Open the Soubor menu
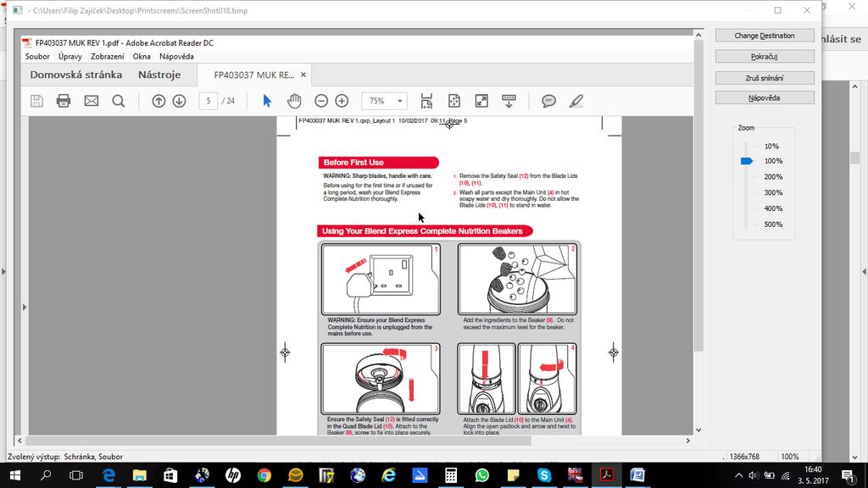This screenshot has height=488, width=868. [x=37, y=57]
